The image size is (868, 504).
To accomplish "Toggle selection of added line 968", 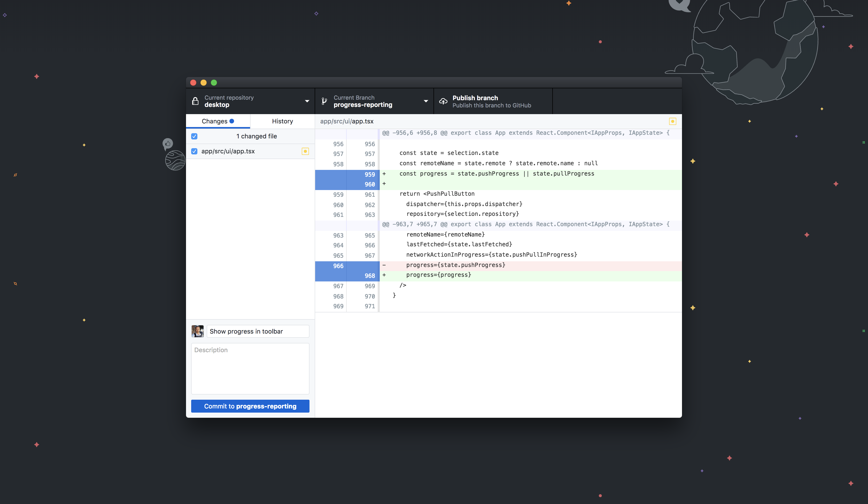I will 347,276.
